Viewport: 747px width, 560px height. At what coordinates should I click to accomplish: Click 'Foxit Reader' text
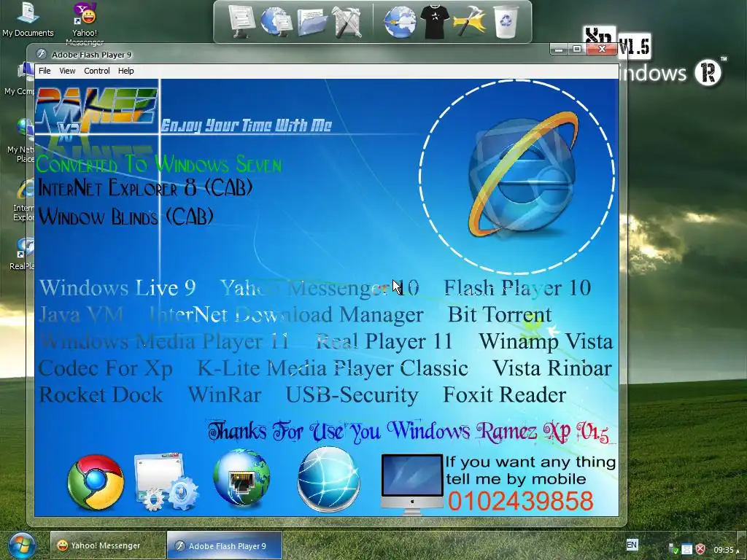(x=505, y=394)
